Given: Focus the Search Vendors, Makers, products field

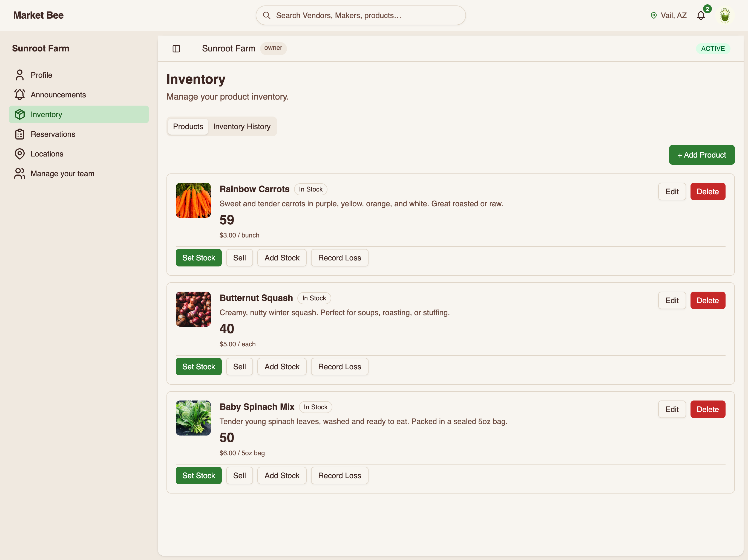Looking at the screenshot, I should pos(361,15).
